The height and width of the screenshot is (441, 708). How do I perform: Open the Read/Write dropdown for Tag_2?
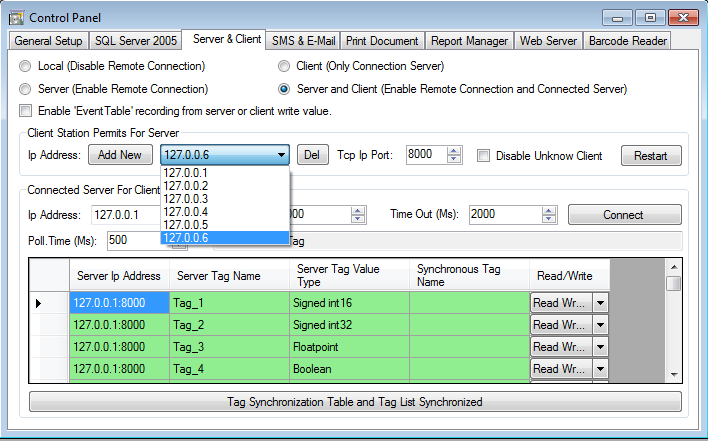click(600, 325)
